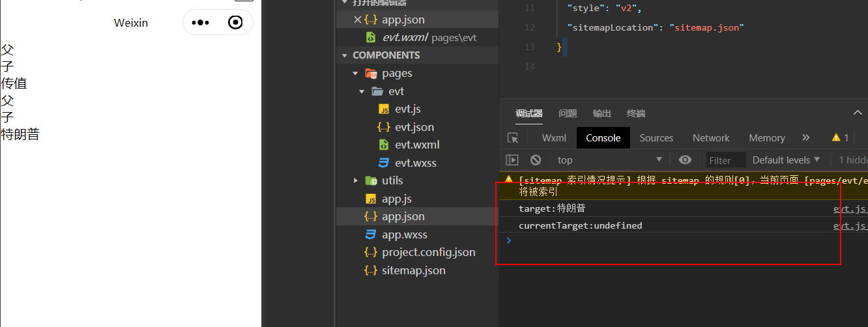Viewport: 868px width, 327px height.
Task: Switch to the 输出 panel tab
Action: [602, 113]
